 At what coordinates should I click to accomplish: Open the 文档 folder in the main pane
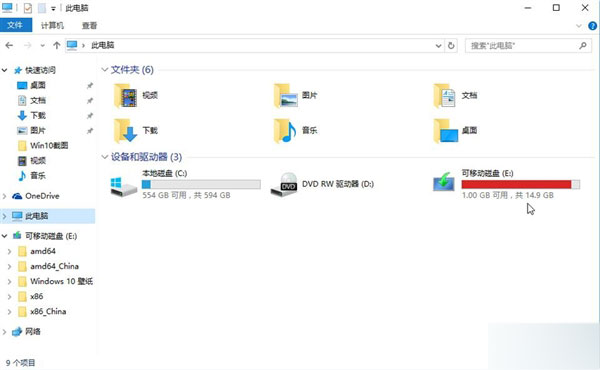point(455,95)
